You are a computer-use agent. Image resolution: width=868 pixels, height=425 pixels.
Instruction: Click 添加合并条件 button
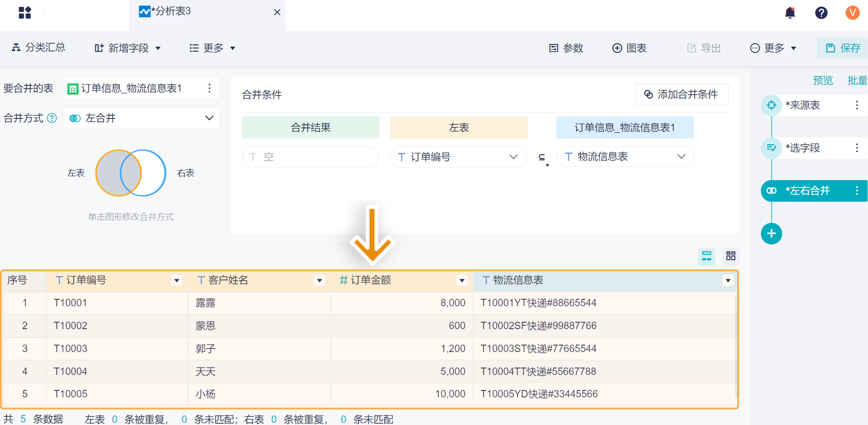682,94
